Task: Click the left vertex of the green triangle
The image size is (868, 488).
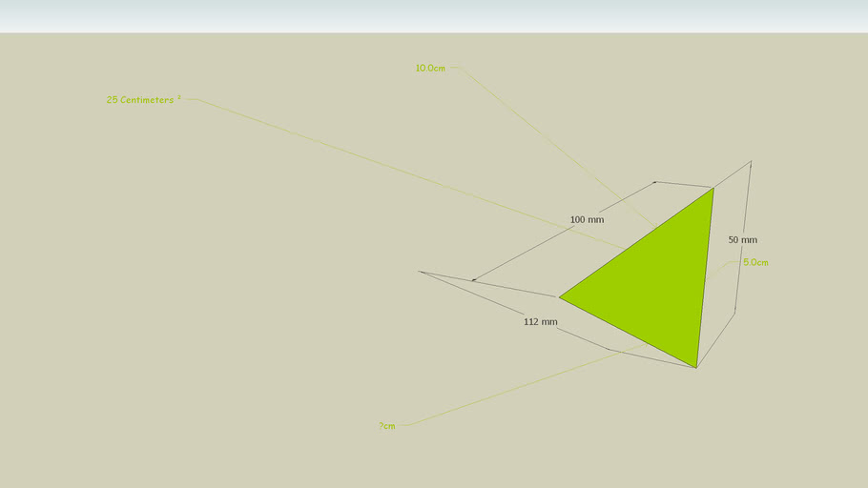Action: (559, 297)
